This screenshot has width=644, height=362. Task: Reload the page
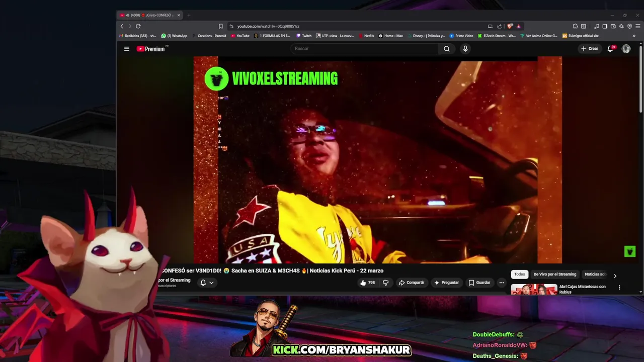(x=138, y=26)
